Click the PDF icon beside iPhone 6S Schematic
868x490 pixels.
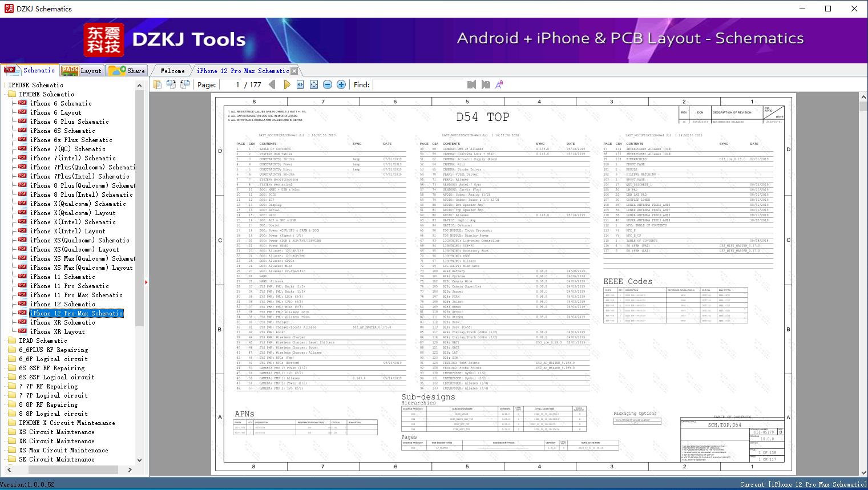(22, 131)
